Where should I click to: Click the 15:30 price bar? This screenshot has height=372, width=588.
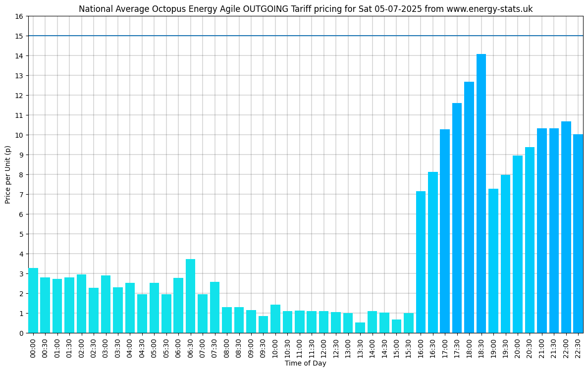408,323
